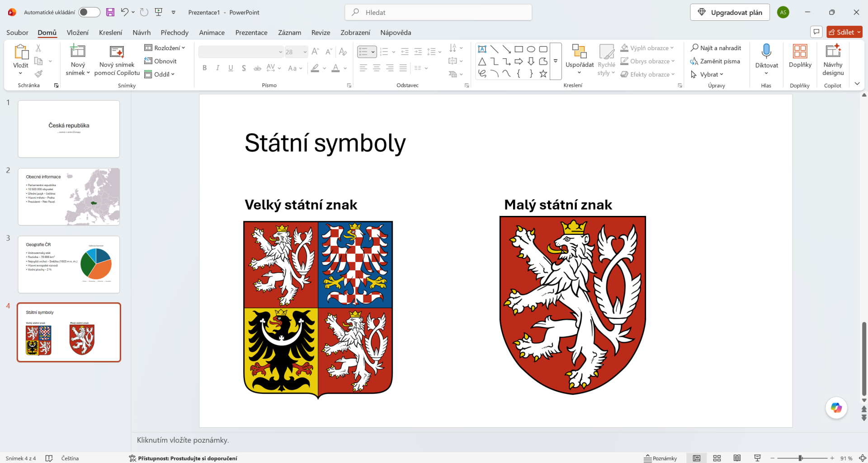The image size is (868, 463).
Task: Open the font name combo box
Action: pos(241,52)
